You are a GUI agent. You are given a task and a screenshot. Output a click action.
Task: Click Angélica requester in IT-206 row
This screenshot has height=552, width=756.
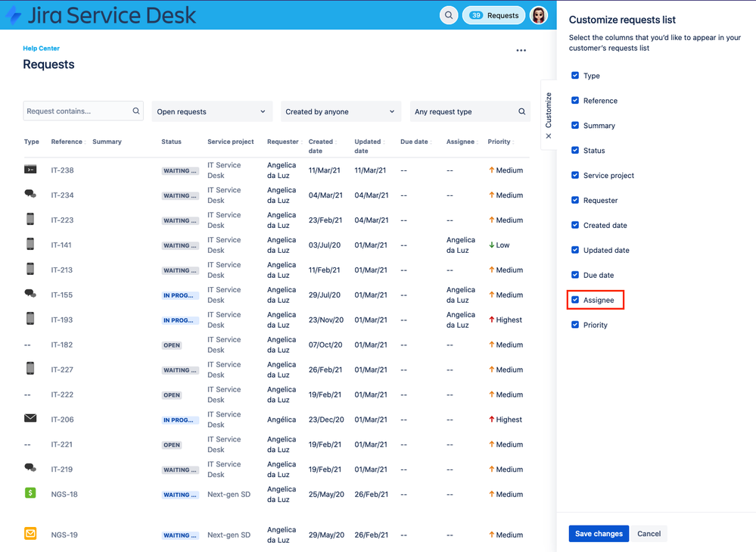point(282,419)
